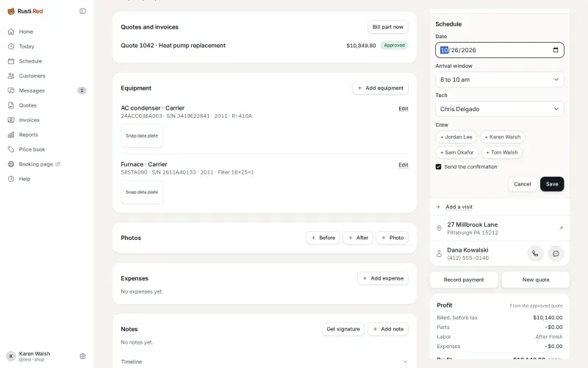Click the Price book tag icon
Viewport: 588px width, 368px height.
[x=11, y=149]
